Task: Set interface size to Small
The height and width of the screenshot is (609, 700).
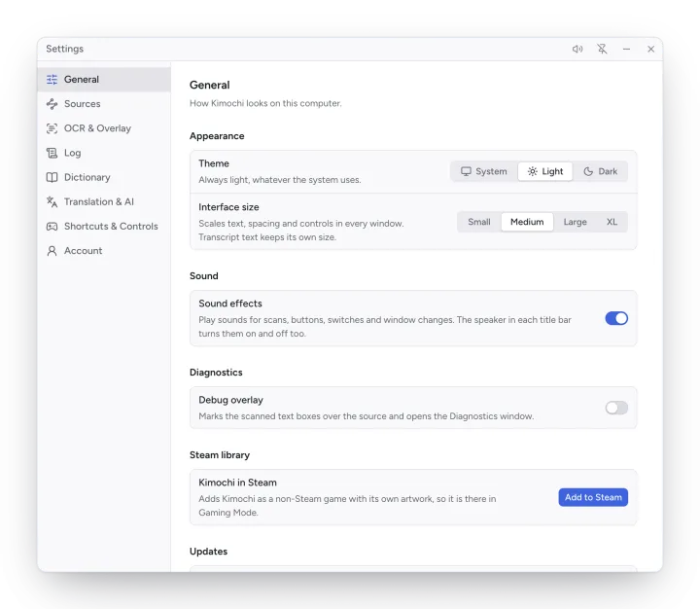Action: (x=479, y=222)
